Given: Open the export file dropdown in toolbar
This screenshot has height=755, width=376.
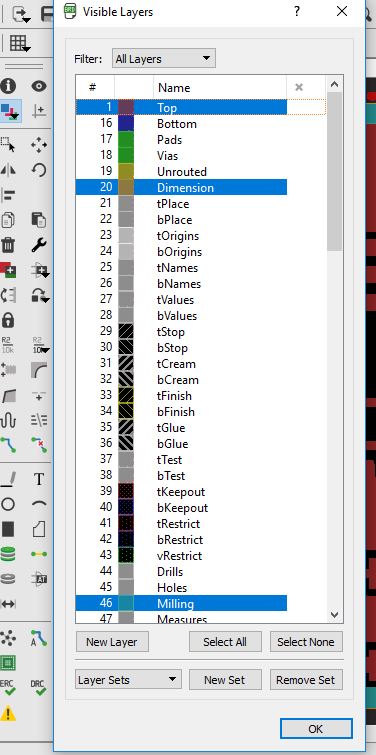Looking at the screenshot, I should (x=21, y=13).
